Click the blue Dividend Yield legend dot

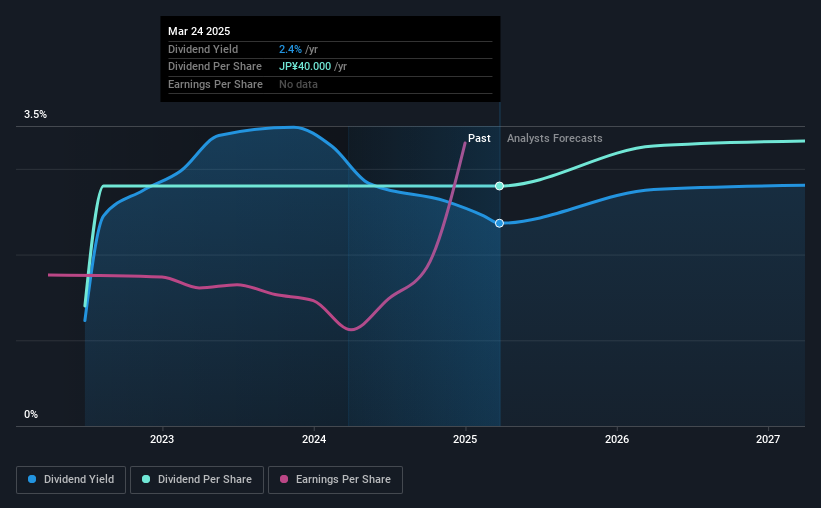32,479
